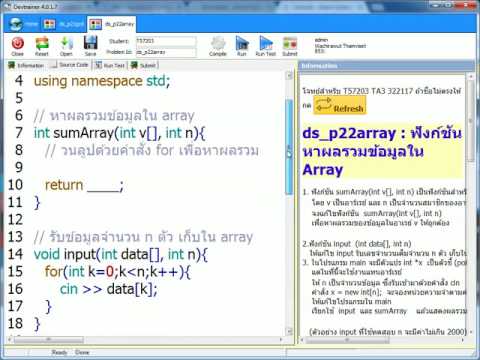Click the 'return ____;' line in code

(84, 185)
